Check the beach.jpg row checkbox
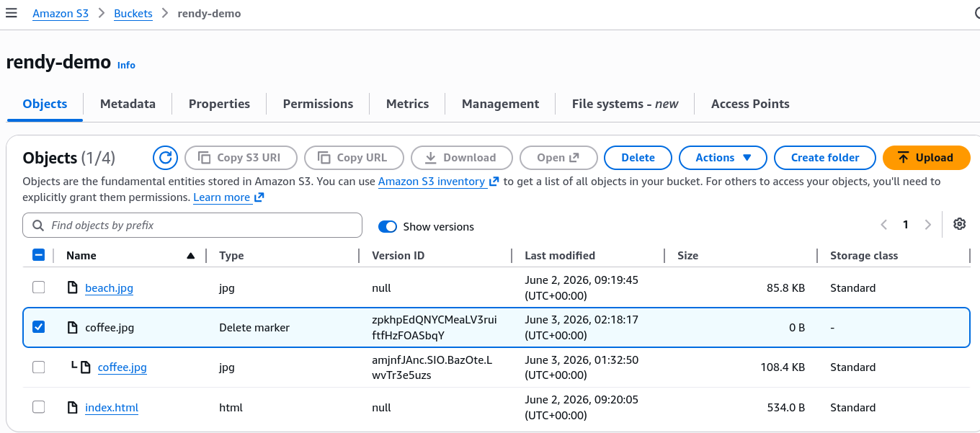Screen dimensions: 980x433 (39, 287)
